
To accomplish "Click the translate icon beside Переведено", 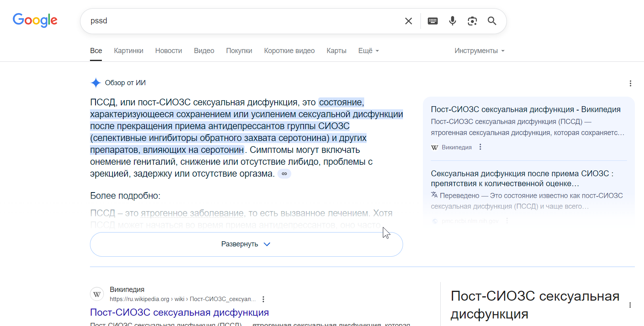I will [434, 195].
